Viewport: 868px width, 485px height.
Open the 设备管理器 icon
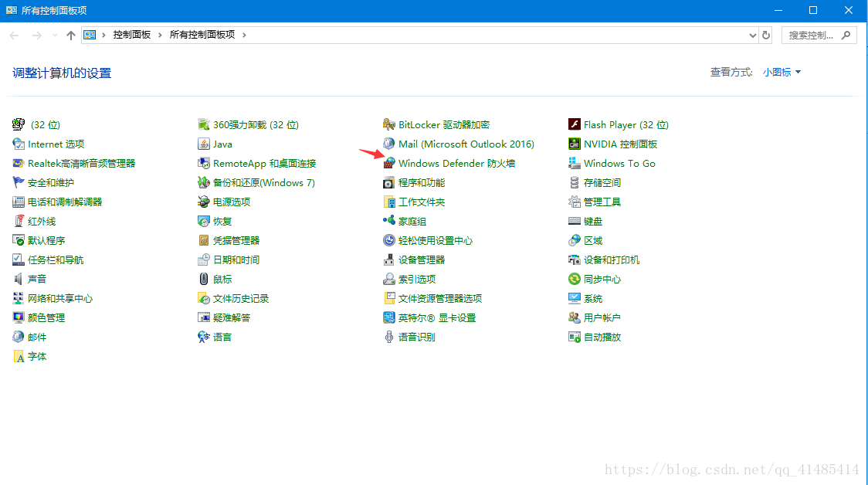tap(389, 259)
